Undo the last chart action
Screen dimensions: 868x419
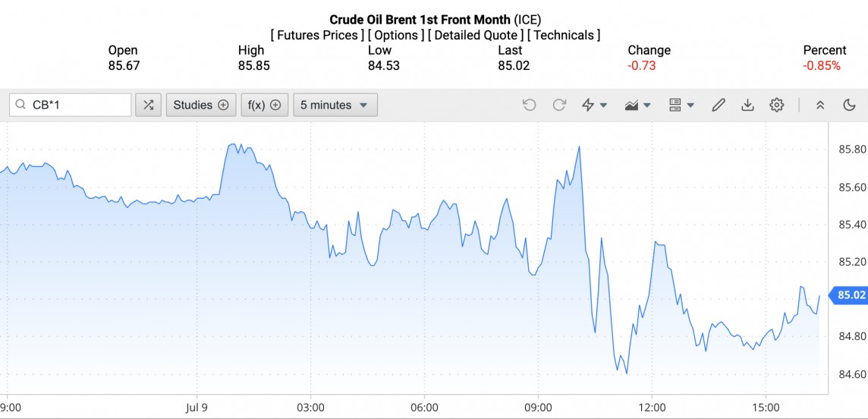coord(530,105)
